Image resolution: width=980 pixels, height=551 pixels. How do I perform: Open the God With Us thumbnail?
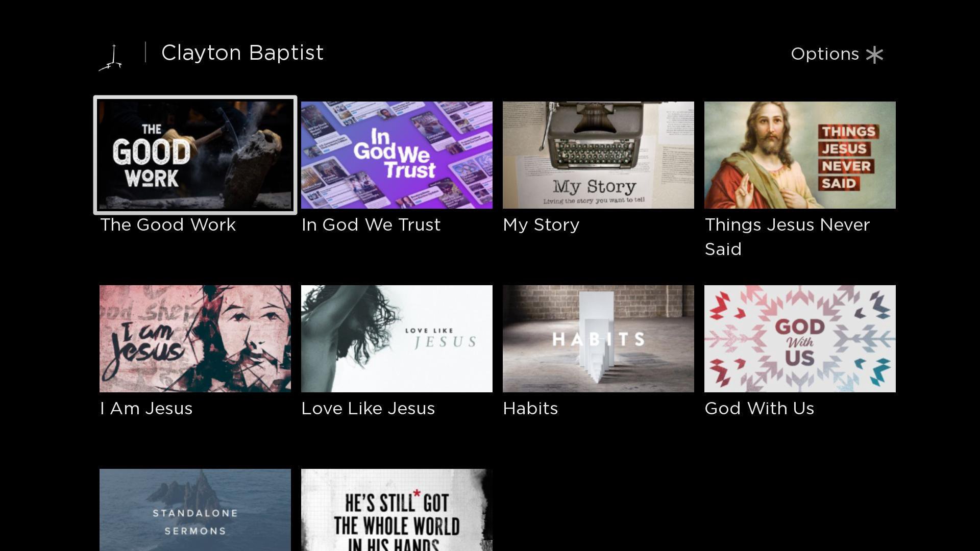[800, 339]
